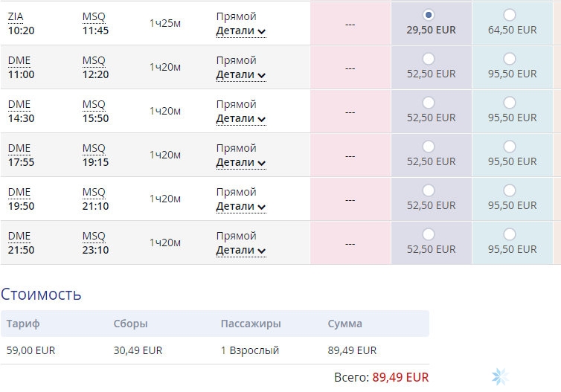Select 52,50 EUR fare for DME 19:50 flight
The height and width of the screenshot is (392, 561).
tap(429, 190)
